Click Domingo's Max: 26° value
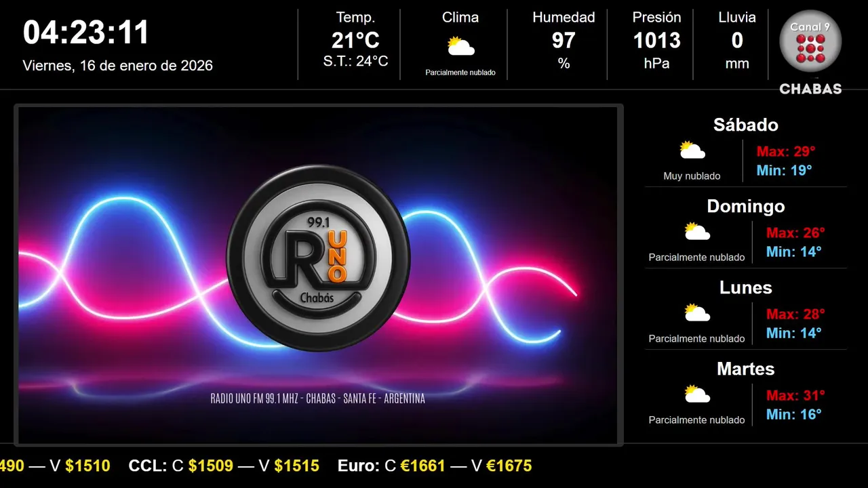Screen dimensions: 868x488 pyautogui.click(x=795, y=232)
